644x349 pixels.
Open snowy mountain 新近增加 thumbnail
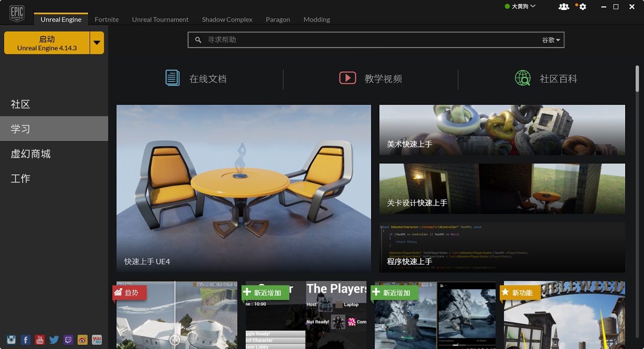(435, 315)
